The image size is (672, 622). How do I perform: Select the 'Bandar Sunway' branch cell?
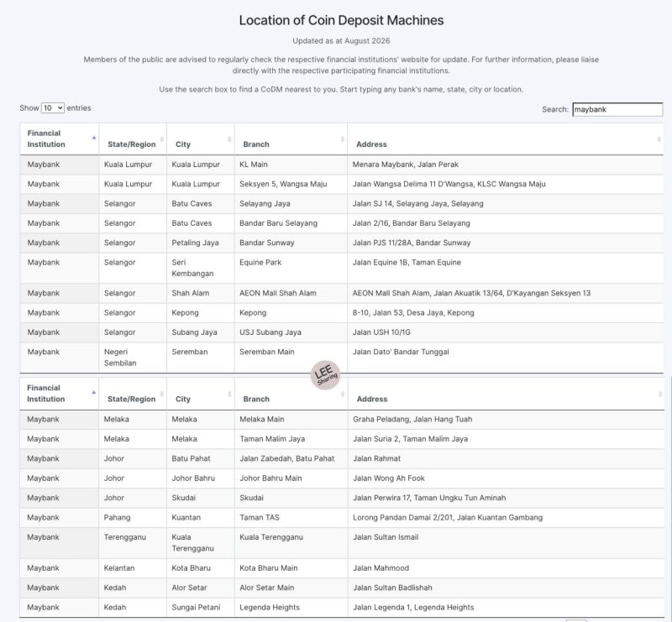[291, 243]
